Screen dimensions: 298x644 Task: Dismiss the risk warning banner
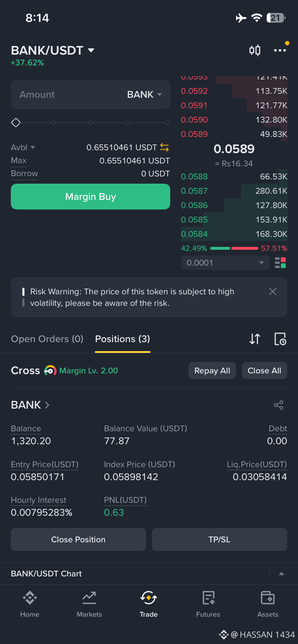tap(273, 291)
